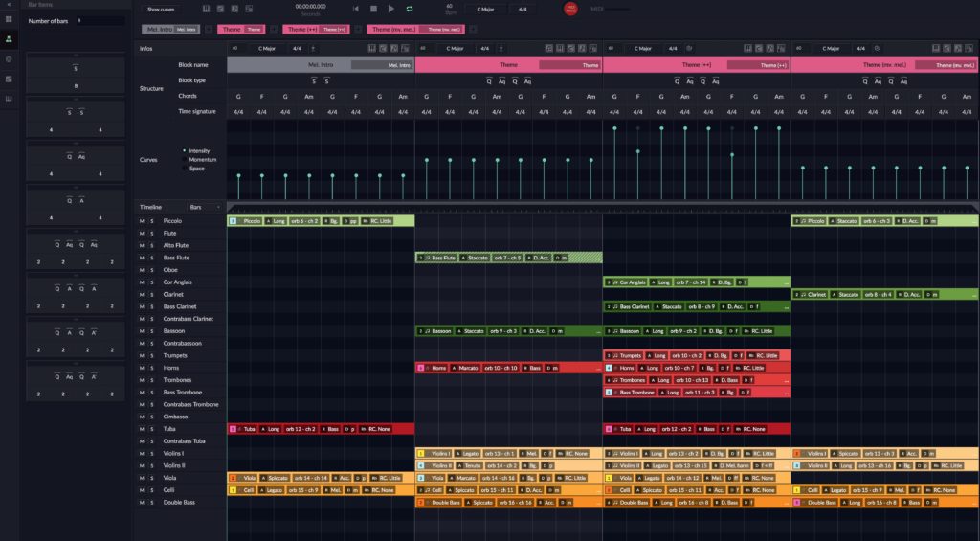The height and width of the screenshot is (541, 980).
Task: Select the Clarinet clip in Theme (mv. mel.)
Action: click(885, 295)
